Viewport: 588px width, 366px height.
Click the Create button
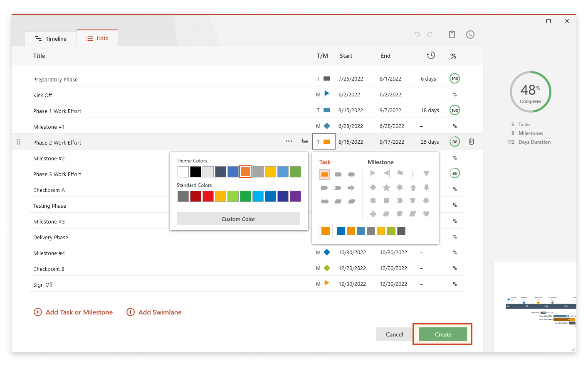[442, 334]
